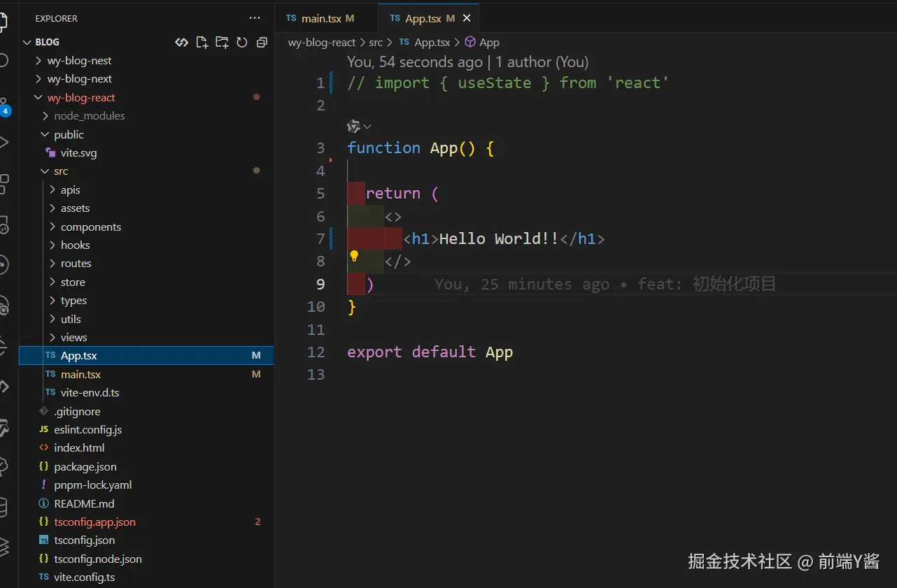This screenshot has width=897, height=588.
Task: Click line number 12 in the gutter
Action: click(316, 352)
